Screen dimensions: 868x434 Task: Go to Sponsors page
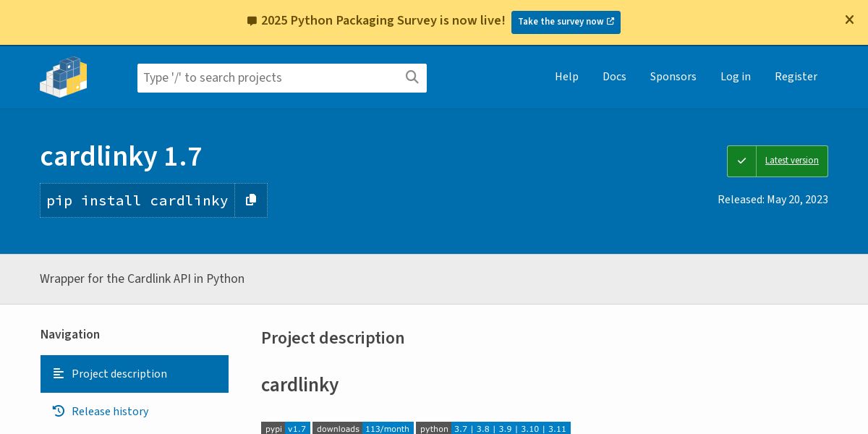coord(673,77)
